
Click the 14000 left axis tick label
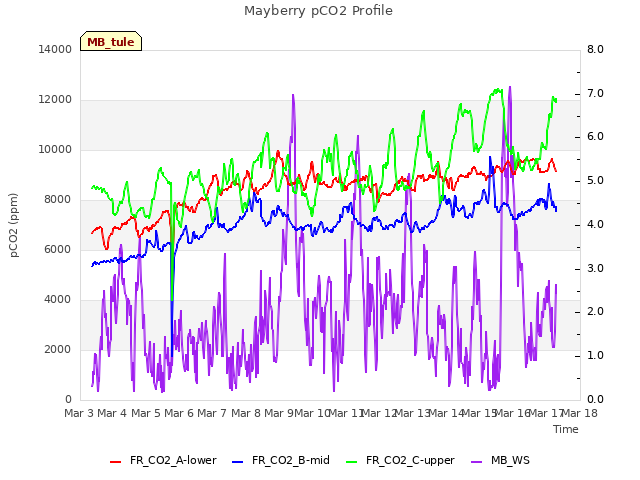tap(55, 49)
